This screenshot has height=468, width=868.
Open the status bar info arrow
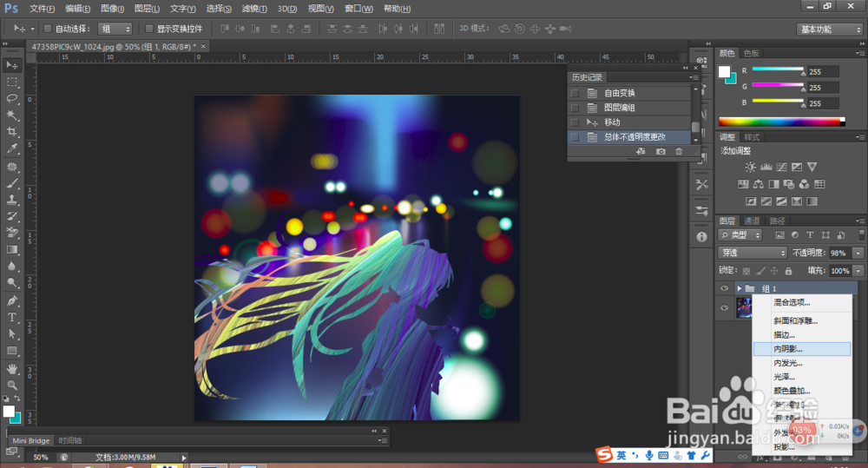point(184,458)
